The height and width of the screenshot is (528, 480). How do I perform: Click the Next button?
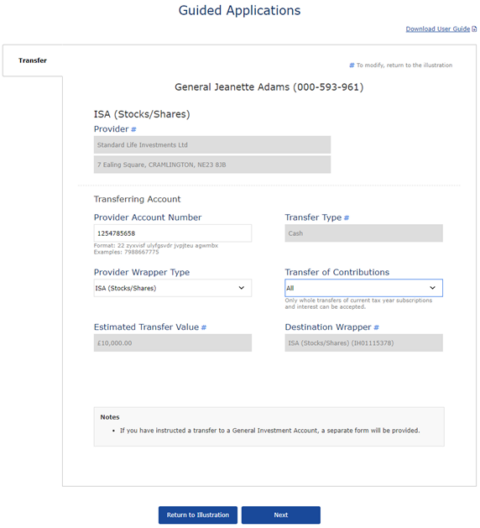(281, 515)
